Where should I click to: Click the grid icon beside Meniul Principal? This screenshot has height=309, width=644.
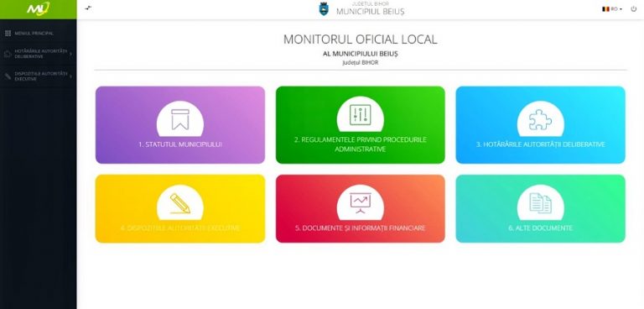click(x=8, y=34)
